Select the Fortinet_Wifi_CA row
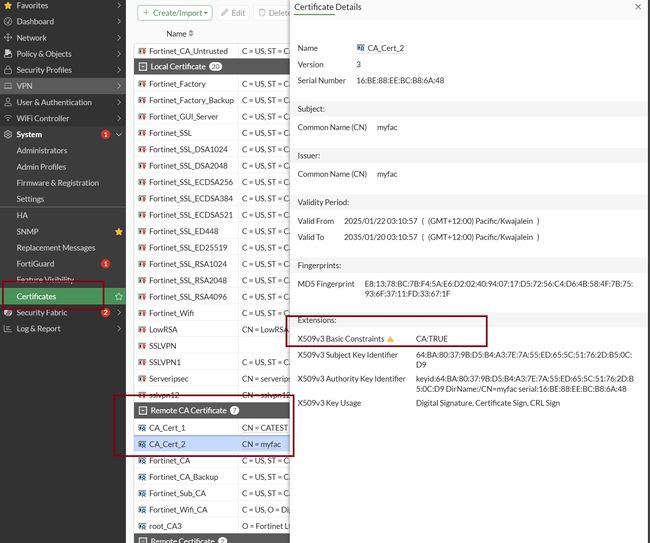 tap(212, 510)
